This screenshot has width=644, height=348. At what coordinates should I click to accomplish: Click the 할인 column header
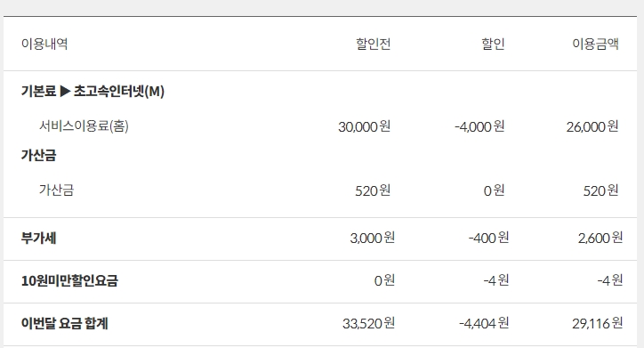[x=493, y=44]
